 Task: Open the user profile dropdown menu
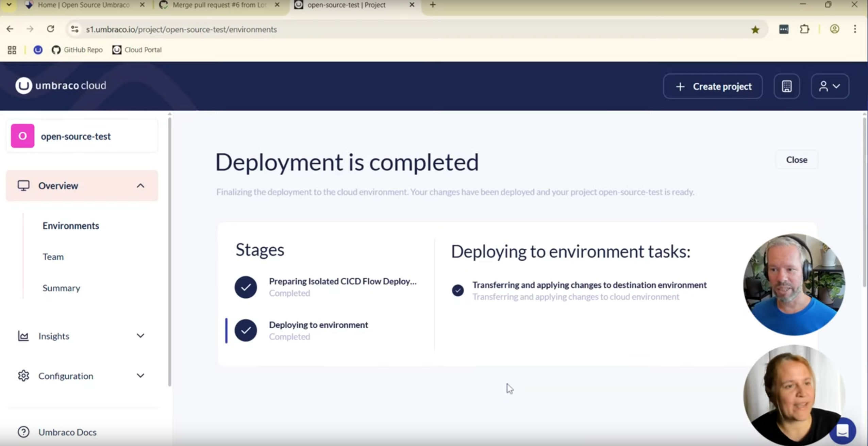click(830, 86)
